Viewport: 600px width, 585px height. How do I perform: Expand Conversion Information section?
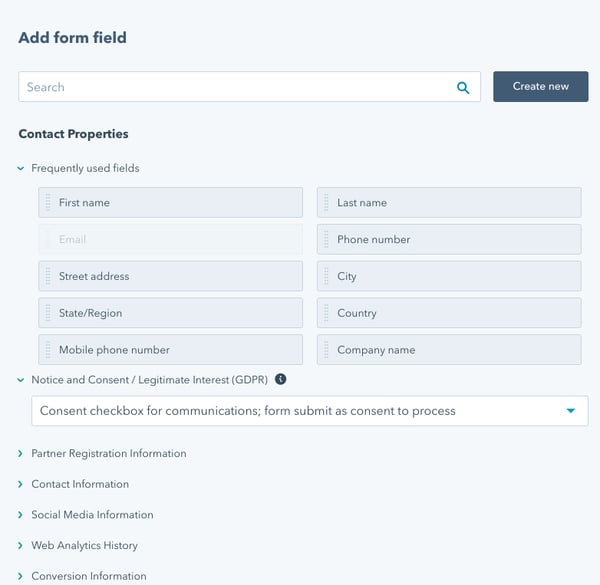[21, 576]
